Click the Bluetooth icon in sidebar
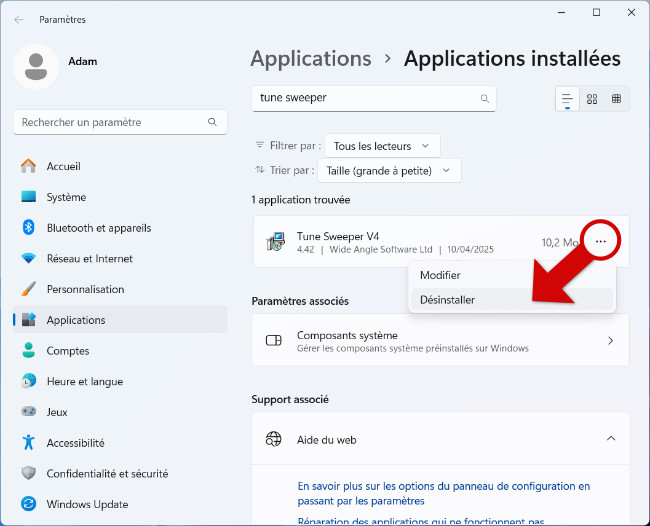 pos(28,227)
